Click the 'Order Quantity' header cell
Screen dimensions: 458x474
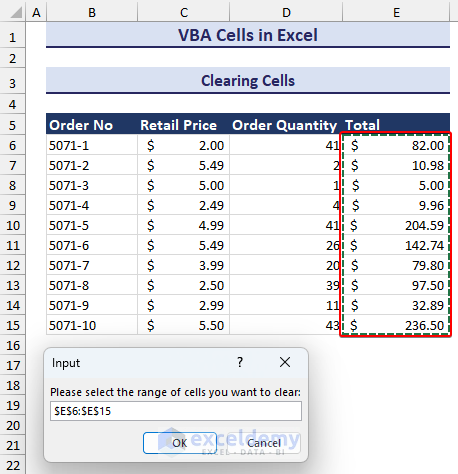[x=286, y=125]
